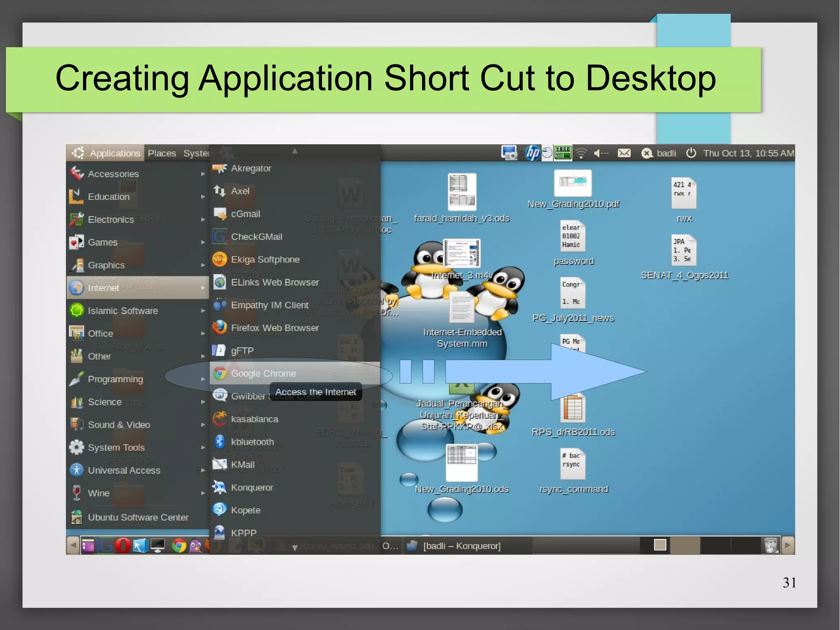
Task: Click the KMail icon
Action: coord(219,465)
